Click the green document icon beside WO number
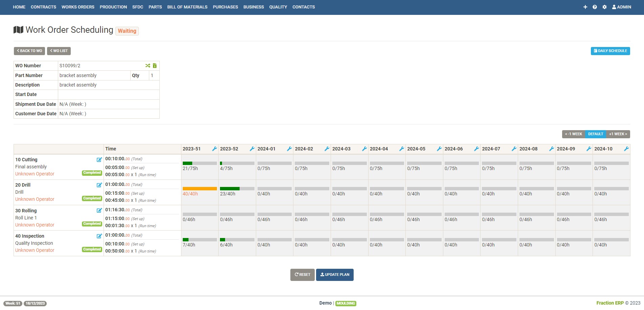This screenshot has height=310, width=644. (x=155, y=66)
